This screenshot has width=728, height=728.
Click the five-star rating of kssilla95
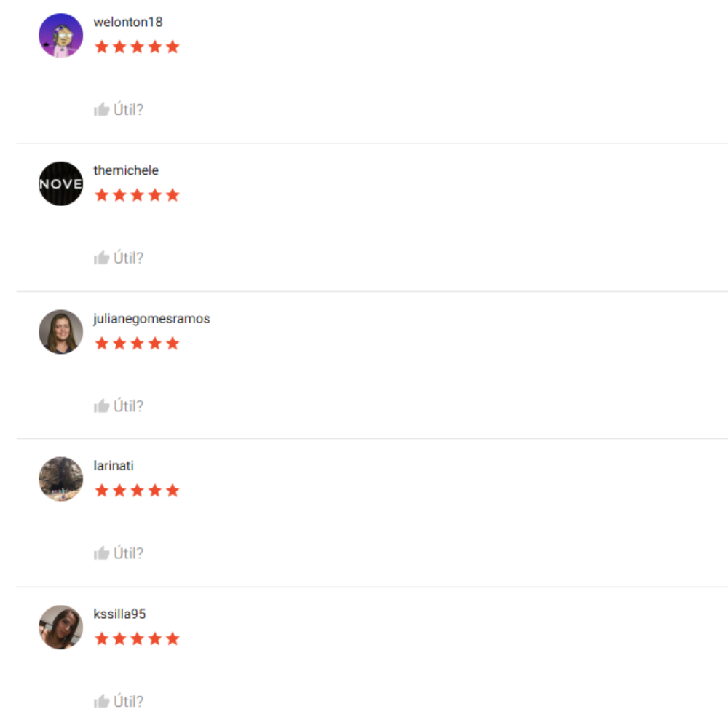pyautogui.click(x=137, y=639)
